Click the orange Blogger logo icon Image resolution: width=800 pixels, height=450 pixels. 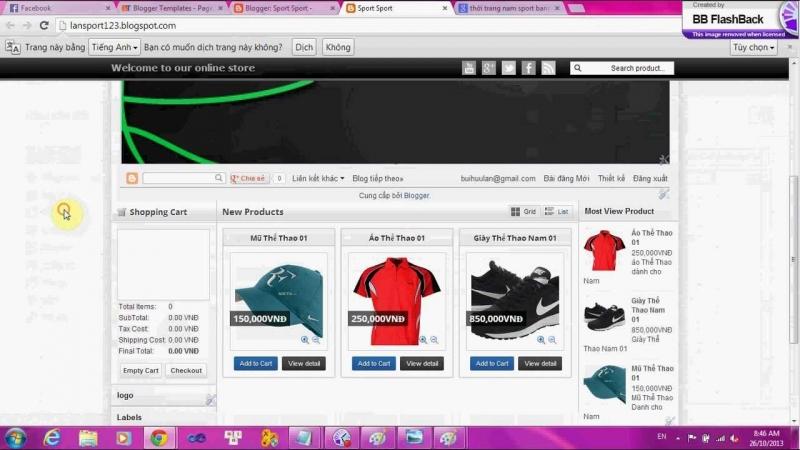[x=132, y=178]
